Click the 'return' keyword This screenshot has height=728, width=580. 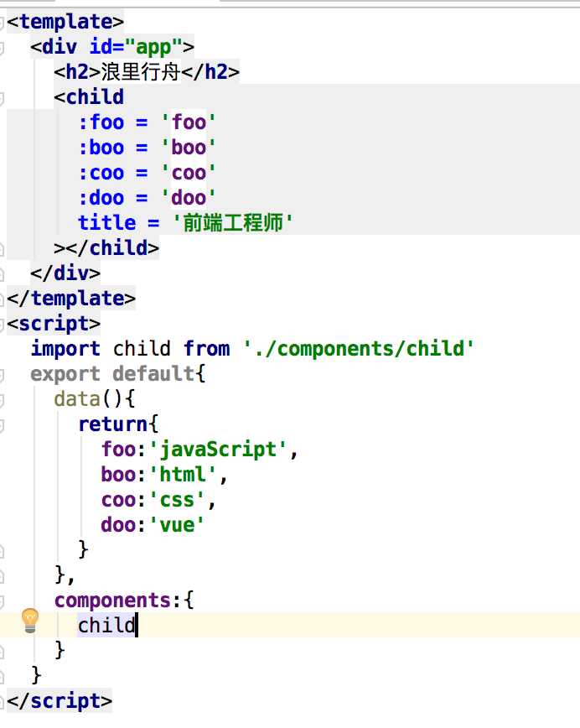pos(113,424)
